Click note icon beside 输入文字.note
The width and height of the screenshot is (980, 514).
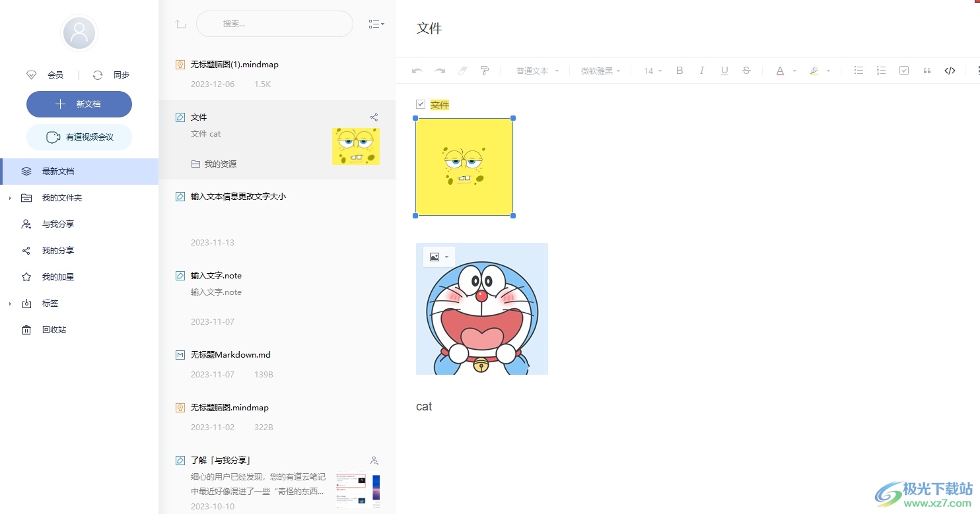(180, 276)
